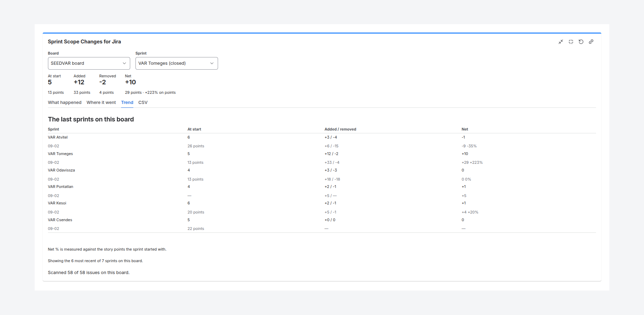Click 'Showing the 6 most recent' note
This screenshot has width=644, height=315.
pos(95,261)
